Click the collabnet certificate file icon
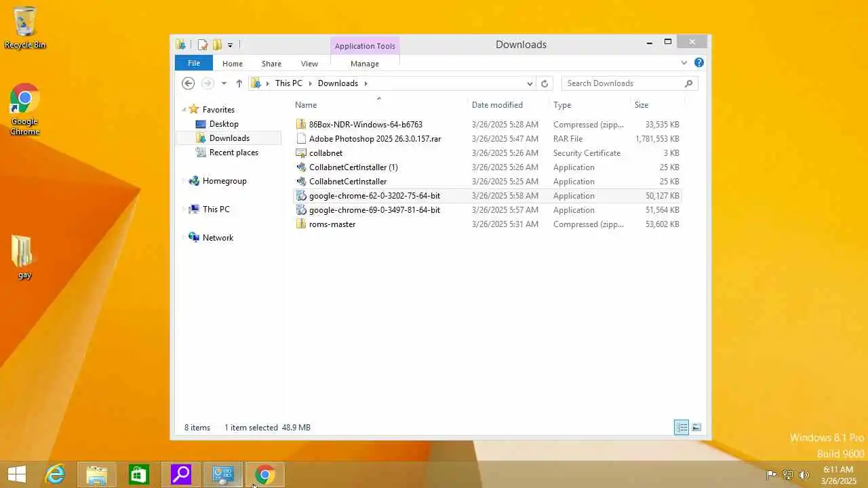Image resolution: width=868 pixels, height=488 pixels. [x=301, y=153]
